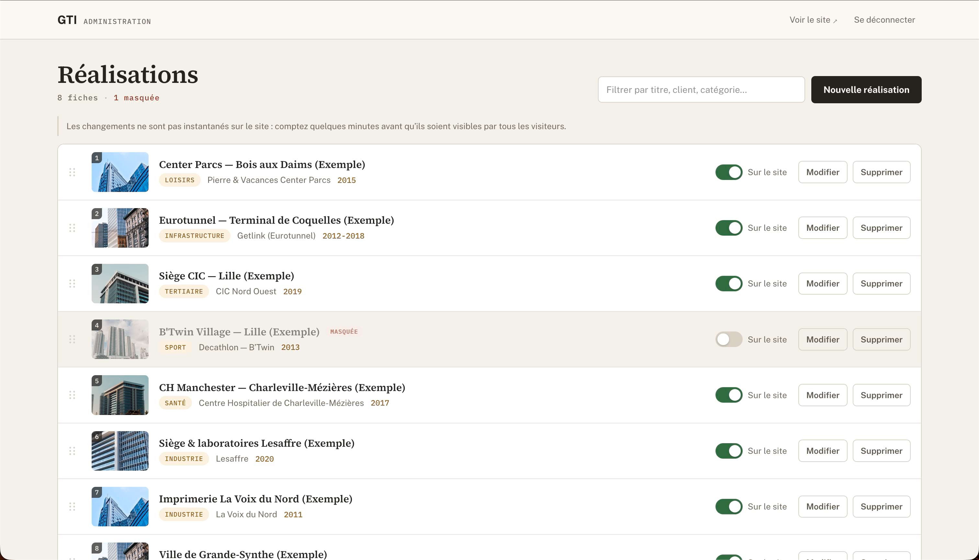The width and height of the screenshot is (979, 560).
Task: Select 'Centre Hospitalier de Charleville-Mézières' client text
Action: (281, 403)
